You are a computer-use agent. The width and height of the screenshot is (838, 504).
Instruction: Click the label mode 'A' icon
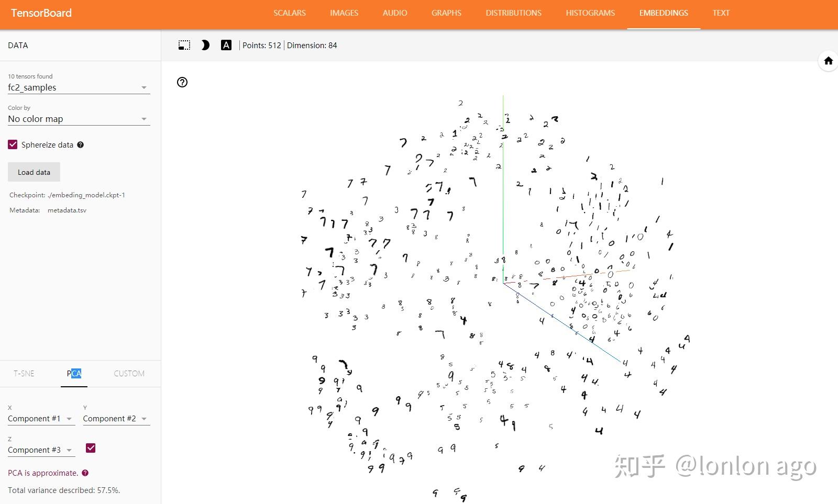(x=226, y=45)
